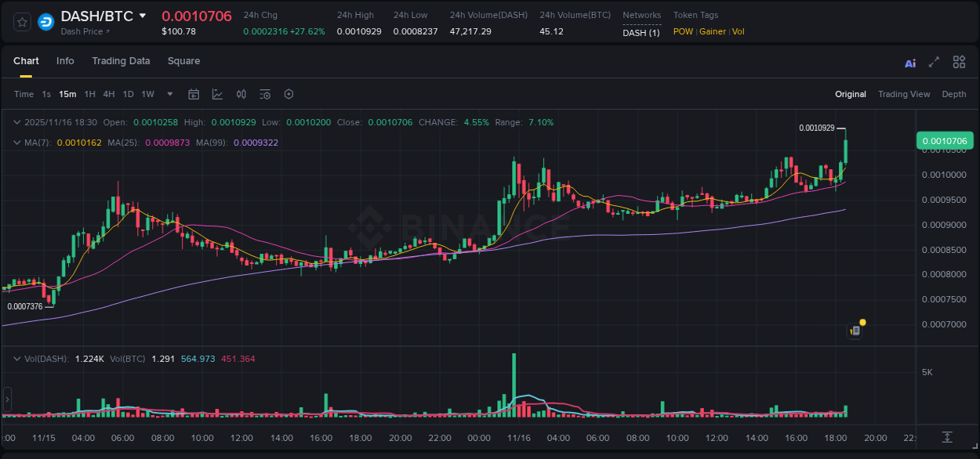Open the go-to-date calendar icon

[194, 94]
